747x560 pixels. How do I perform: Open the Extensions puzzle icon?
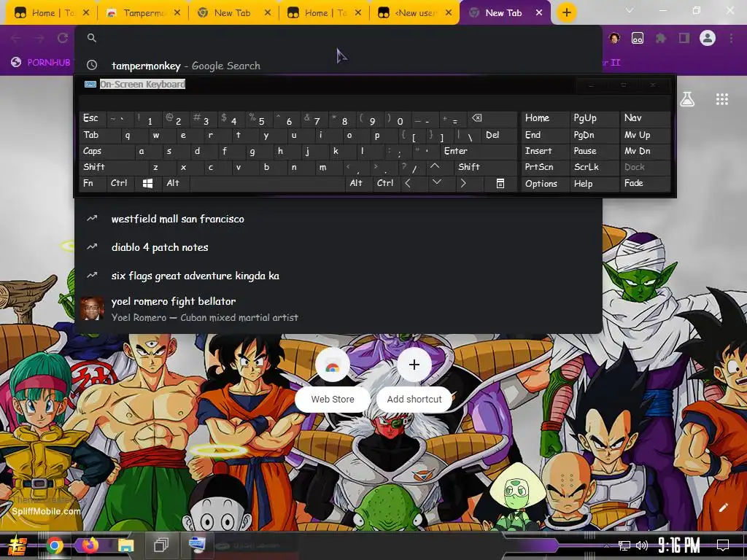coord(661,38)
